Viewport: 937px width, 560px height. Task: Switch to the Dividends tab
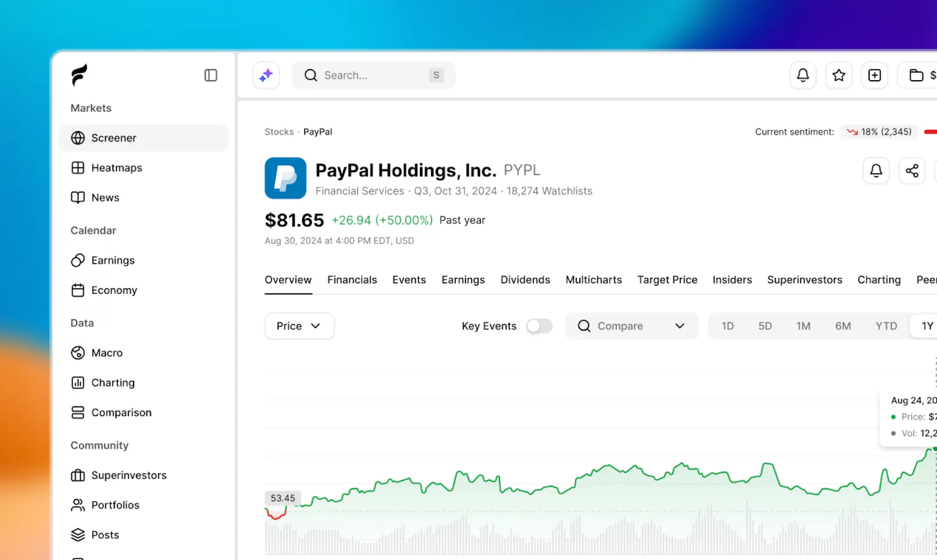(x=525, y=280)
